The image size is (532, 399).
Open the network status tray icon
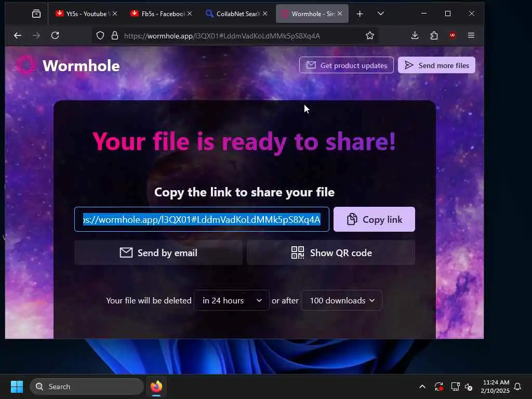coord(455,387)
